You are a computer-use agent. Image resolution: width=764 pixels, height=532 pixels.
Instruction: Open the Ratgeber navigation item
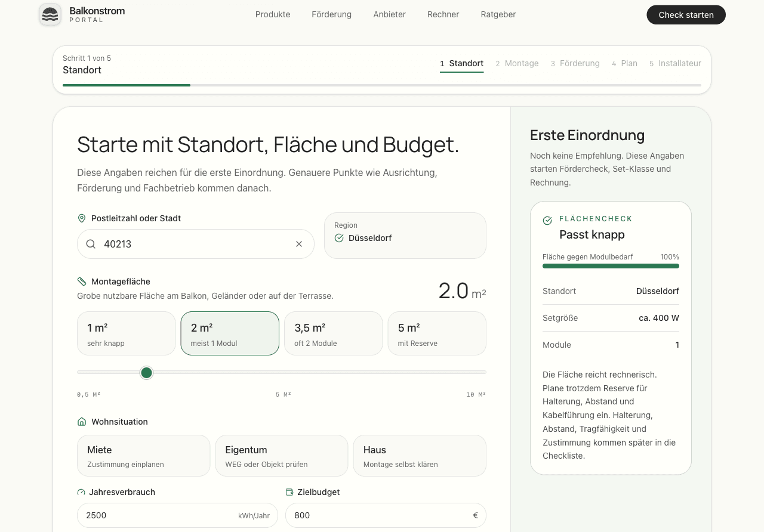(x=498, y=15)
